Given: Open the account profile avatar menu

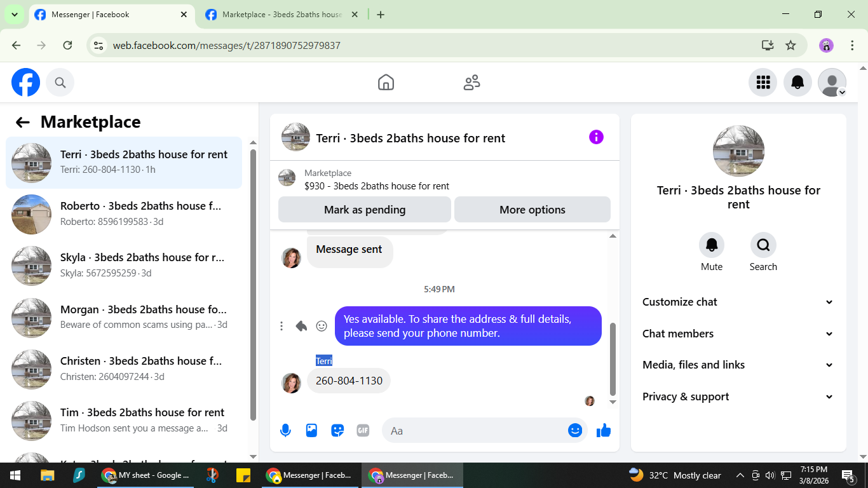Looking at the screenshot, I should point(832,82).
